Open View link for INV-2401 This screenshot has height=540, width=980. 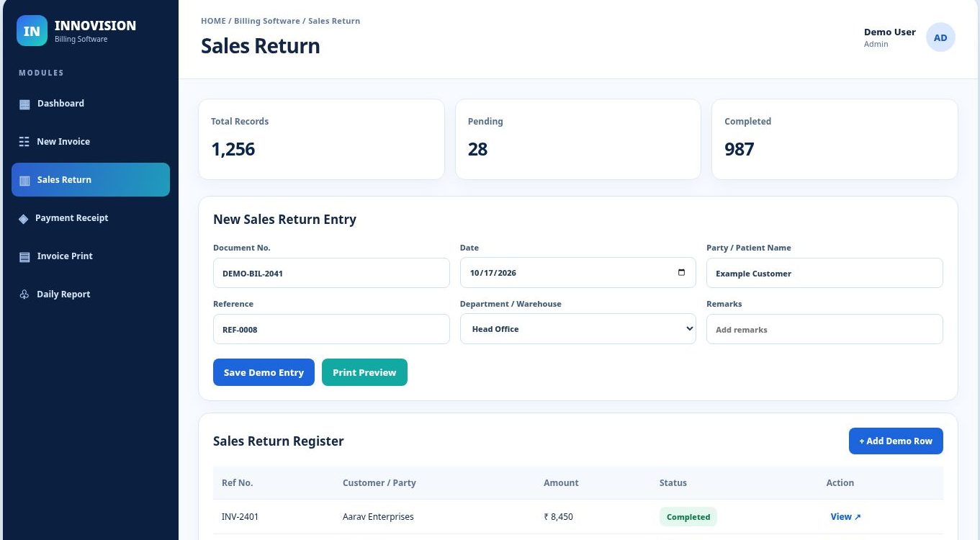[x=845, y=517]
